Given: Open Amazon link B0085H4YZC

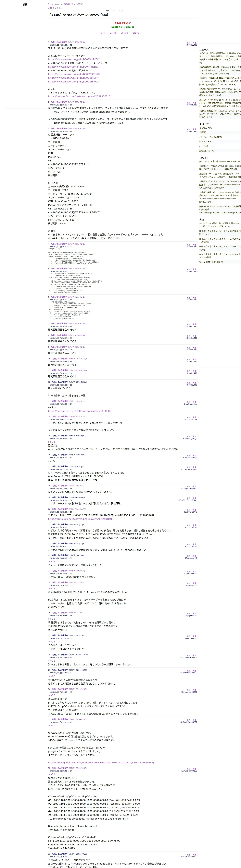Looking at the screenshot, I should (74, 59).
